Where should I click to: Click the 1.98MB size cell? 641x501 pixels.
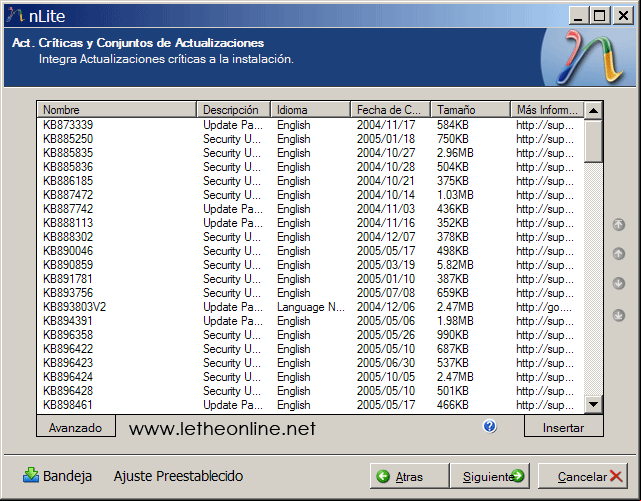tap(455, 321)
